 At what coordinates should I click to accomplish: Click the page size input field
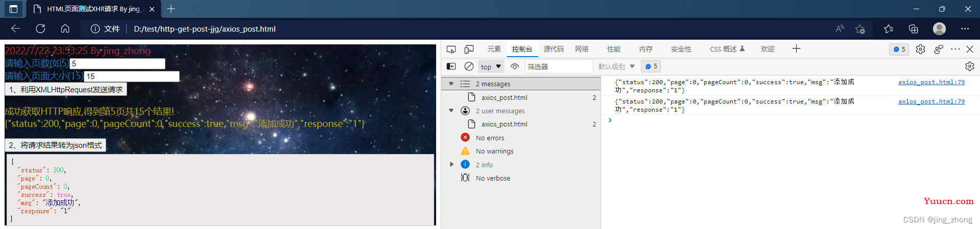coord(132,77)
